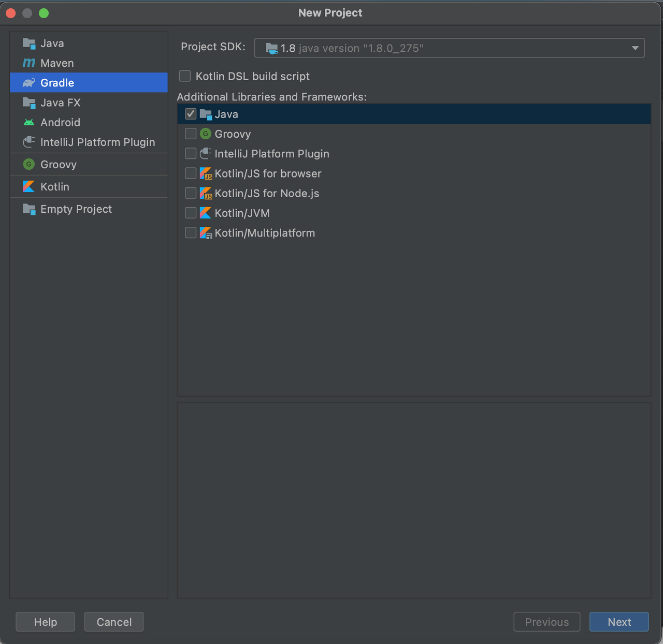Click Kotlin DSL build script label

253,76
